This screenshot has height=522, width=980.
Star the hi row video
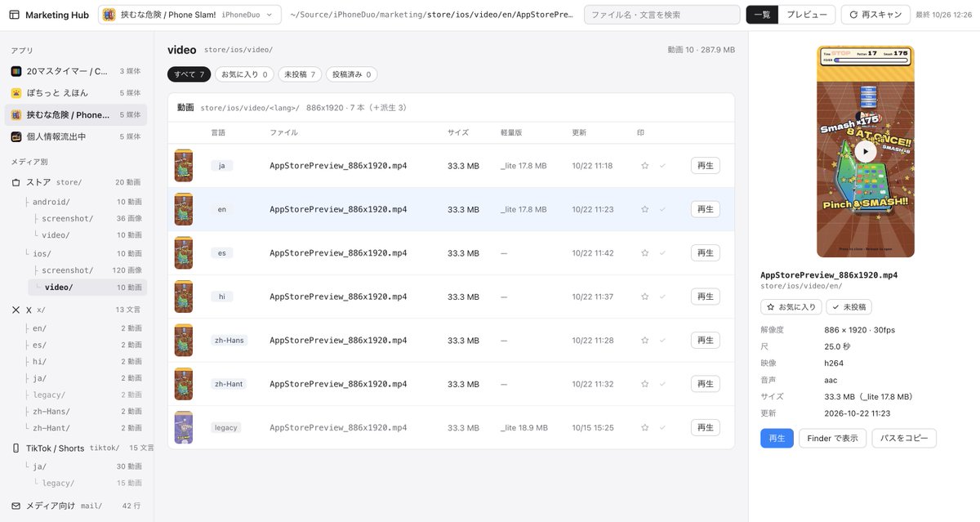(x=645, y=297)
